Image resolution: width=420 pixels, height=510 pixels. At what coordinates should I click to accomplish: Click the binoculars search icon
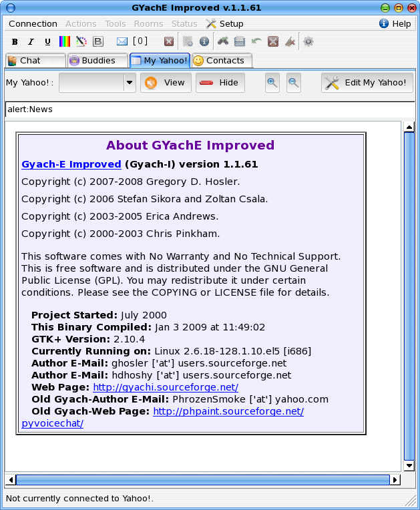point(223,41)
